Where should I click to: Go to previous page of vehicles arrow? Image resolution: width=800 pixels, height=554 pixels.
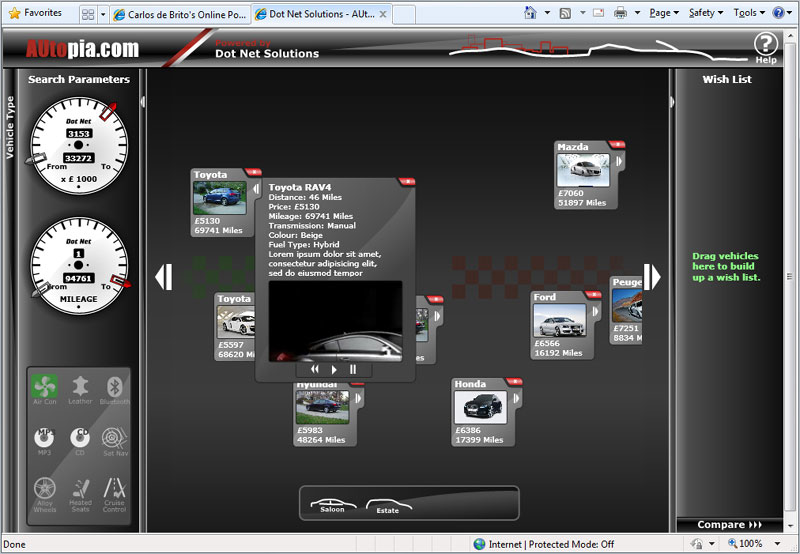coord(164,277)
